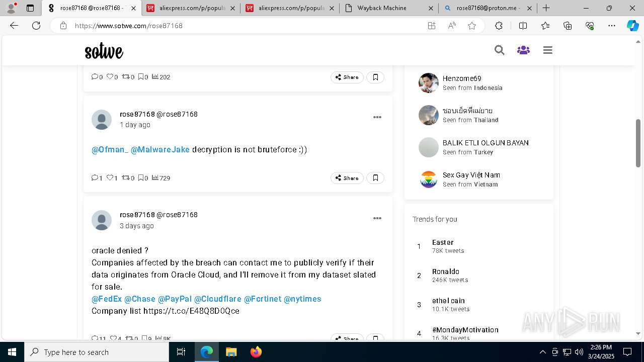Open three-dot menu on 1 day ago post
The height and width of the screenshot is (362, 644).
377,117
